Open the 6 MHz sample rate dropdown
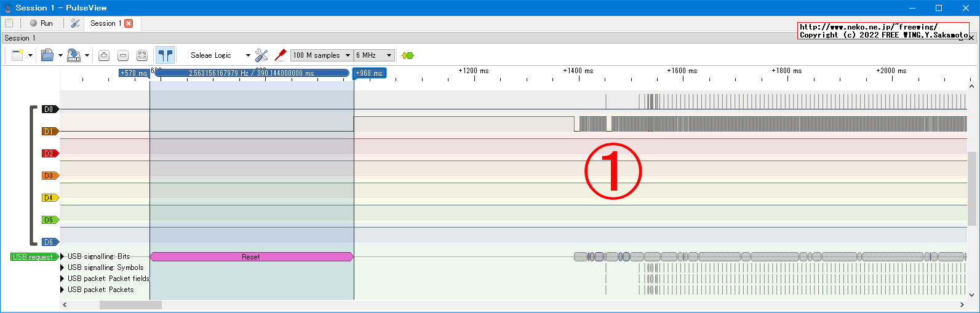980x313 pixels. tap(373, 55)
